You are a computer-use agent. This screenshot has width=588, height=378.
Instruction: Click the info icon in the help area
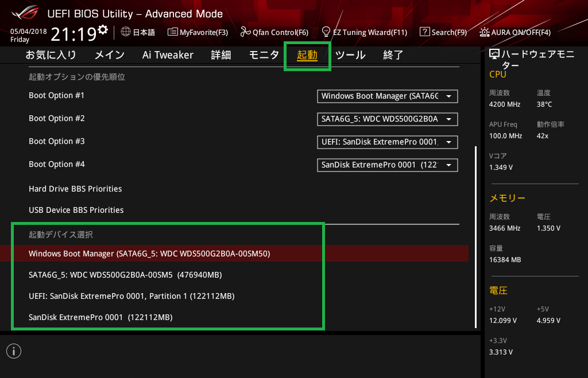pos(14,351)
